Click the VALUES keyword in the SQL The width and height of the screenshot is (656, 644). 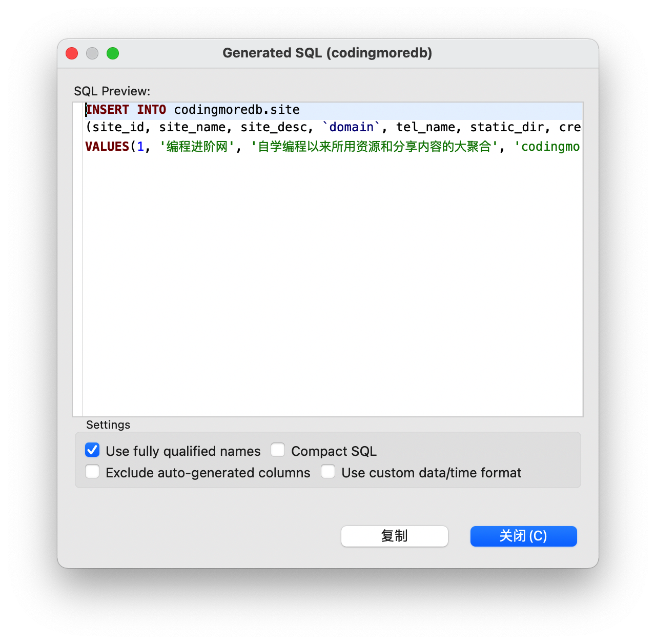tap(107, 147)
